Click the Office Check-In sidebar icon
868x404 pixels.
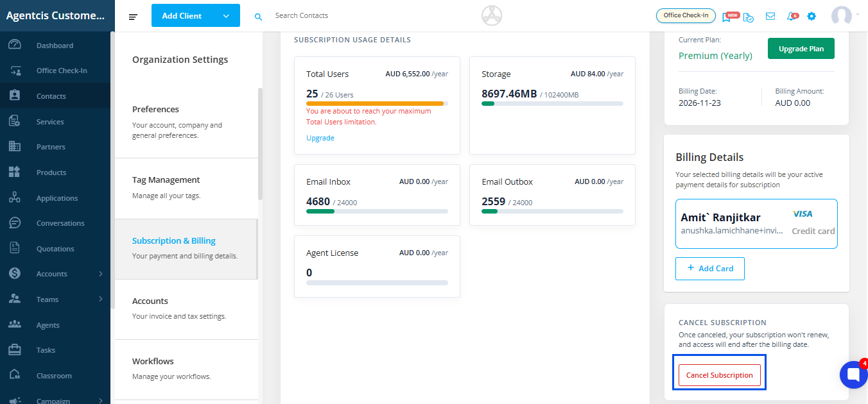click(15, 71)
